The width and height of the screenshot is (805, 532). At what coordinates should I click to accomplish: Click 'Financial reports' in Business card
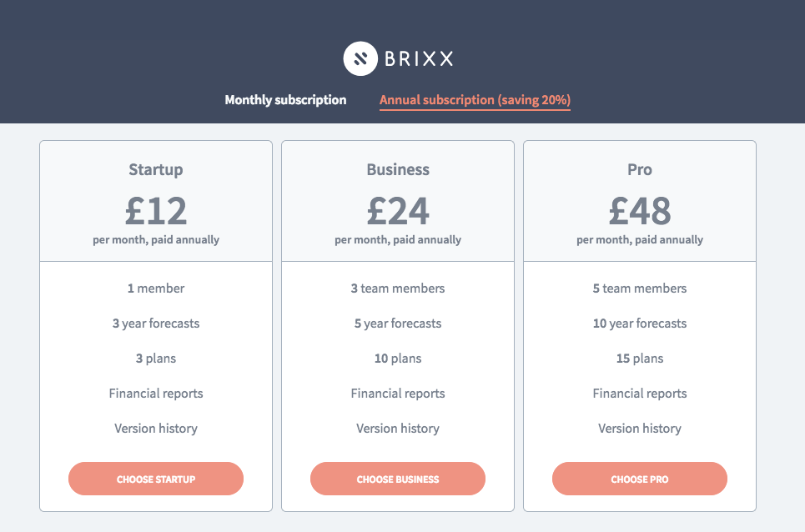tap(398, 394)
